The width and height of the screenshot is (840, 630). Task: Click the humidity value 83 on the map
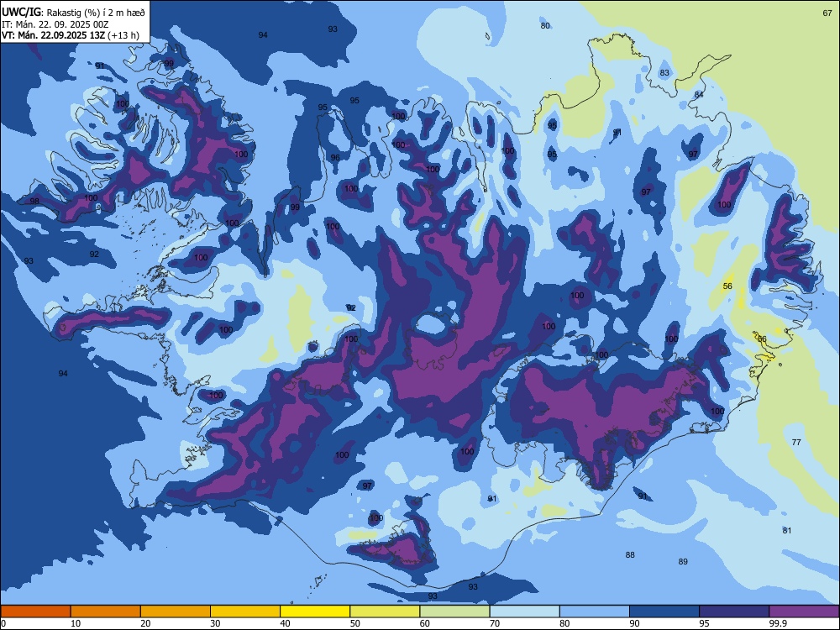point(664,73)
